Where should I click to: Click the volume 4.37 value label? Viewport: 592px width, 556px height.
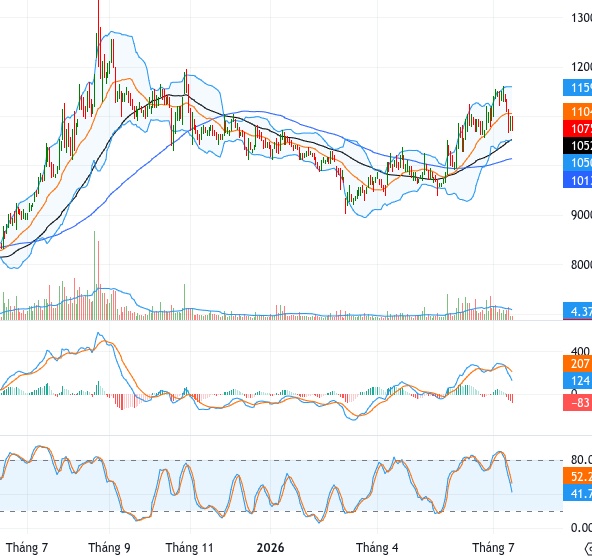pyautogui.click(x=577, y=311)
